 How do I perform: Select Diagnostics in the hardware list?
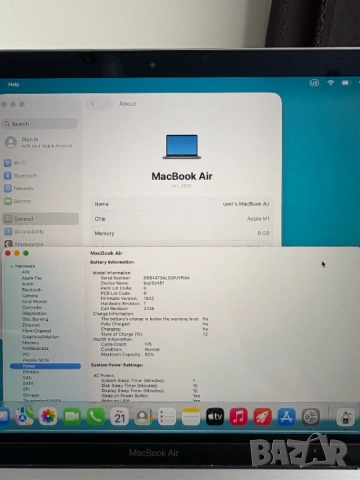[34, 313]
